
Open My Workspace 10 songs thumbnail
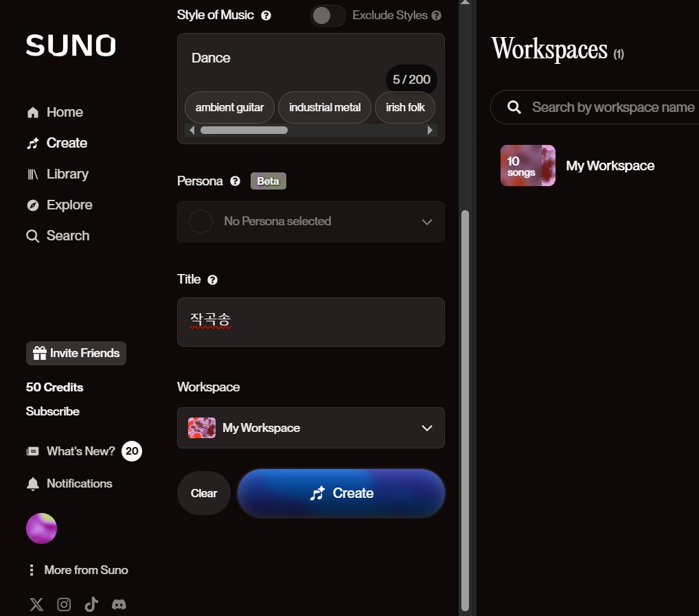[x=528, y=166]
